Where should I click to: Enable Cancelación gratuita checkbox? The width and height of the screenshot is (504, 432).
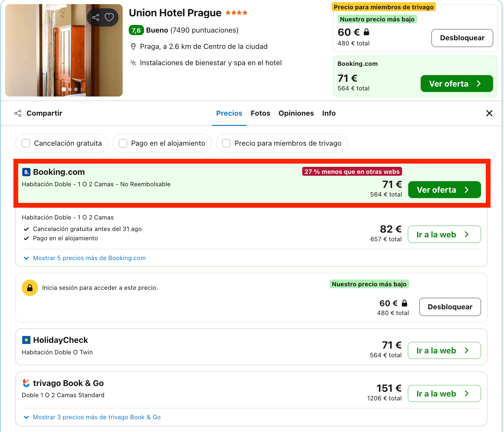point(26,143)
